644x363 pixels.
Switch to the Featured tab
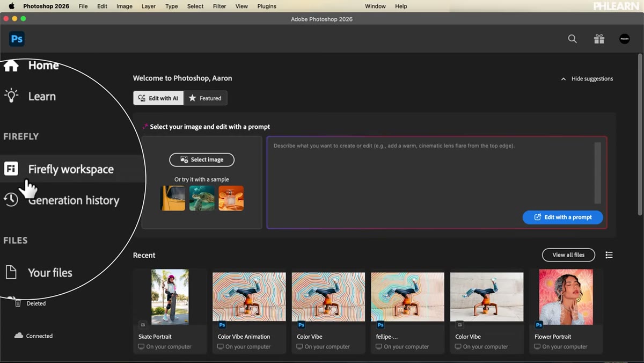[x=206, y=98]
